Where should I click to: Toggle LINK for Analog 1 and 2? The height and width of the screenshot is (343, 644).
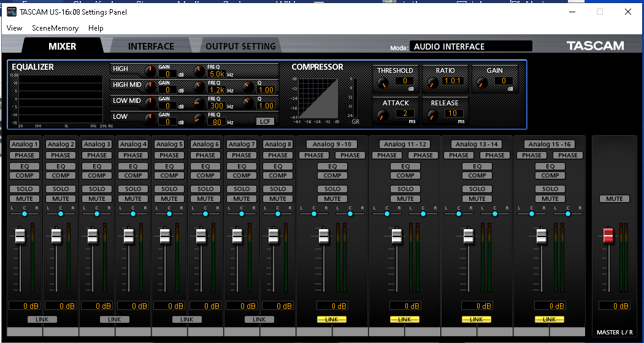point(42,319)
